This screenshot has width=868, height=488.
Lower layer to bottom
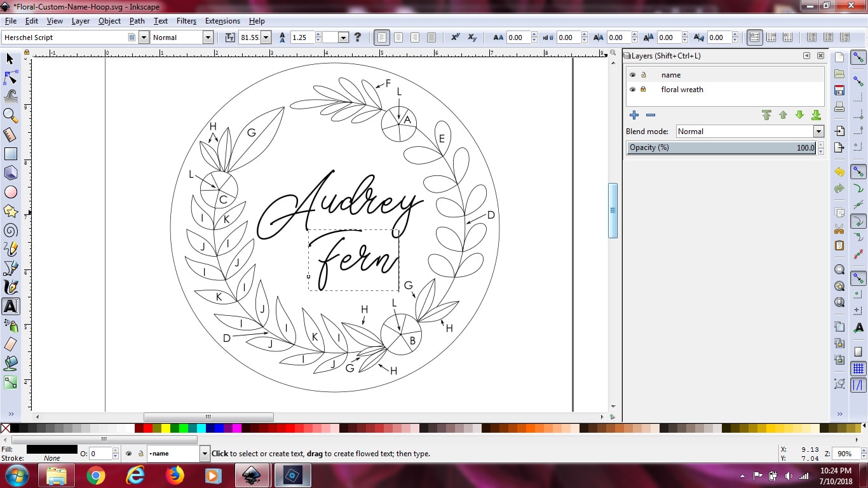(x=816, y=115)
